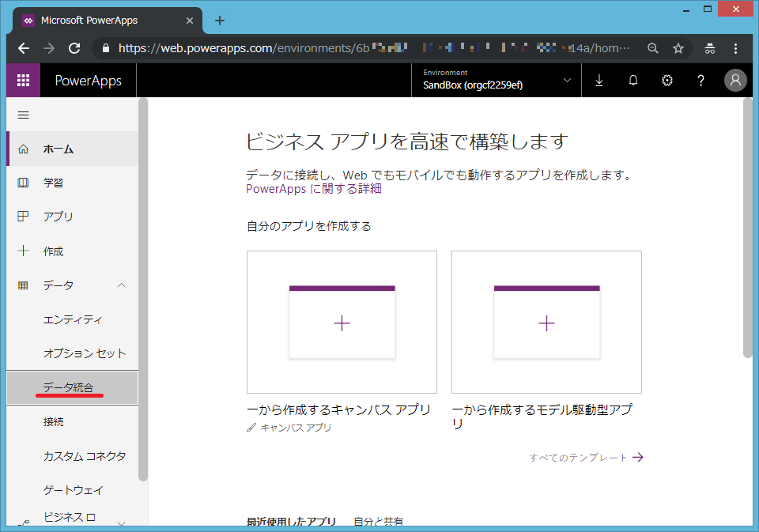Click the site lock icon in address bar

click(106, 48)
